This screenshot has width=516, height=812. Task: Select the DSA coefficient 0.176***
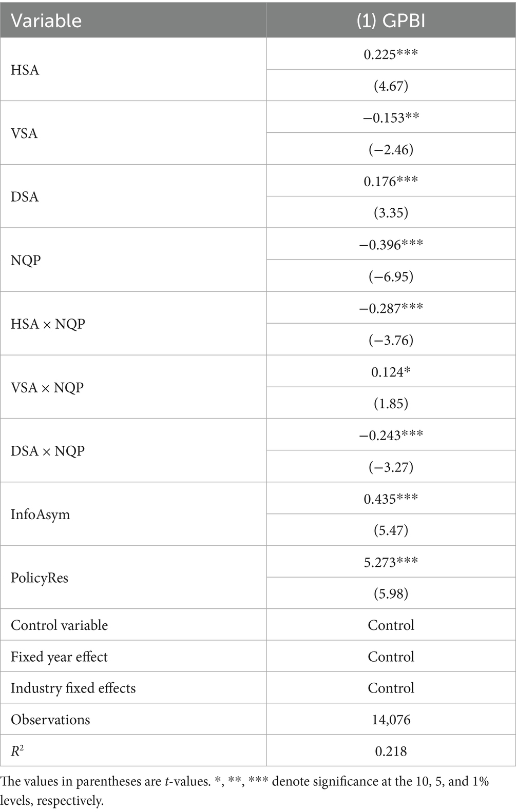tap(391, 181)
